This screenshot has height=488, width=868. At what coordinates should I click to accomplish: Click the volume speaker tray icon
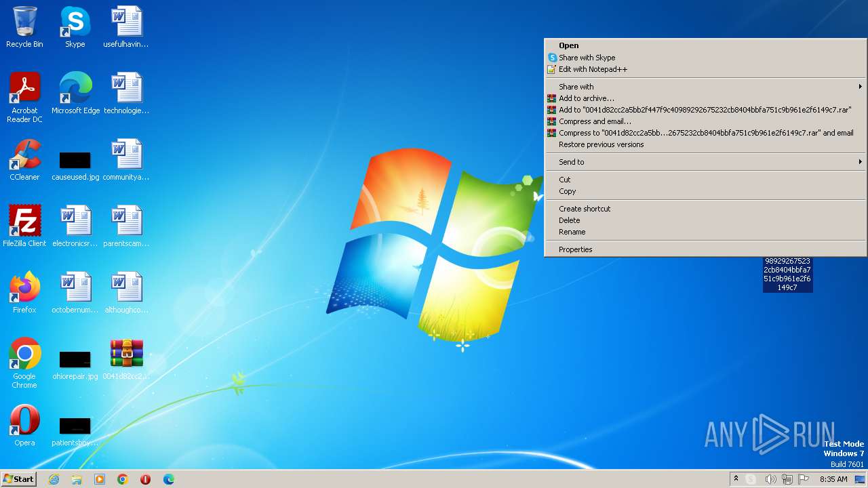tap(770, 479)
